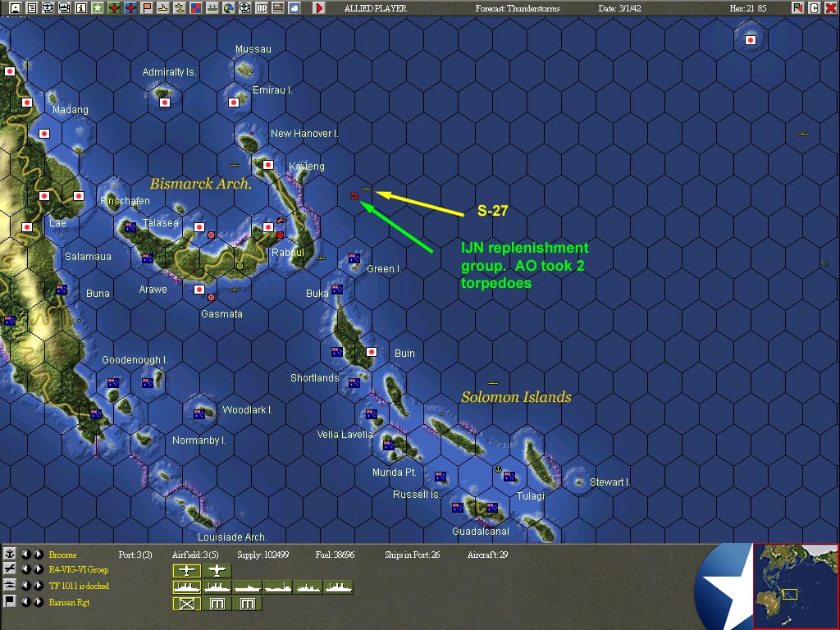Click the Australian flag base at Tulagi

tap(509, 477)
